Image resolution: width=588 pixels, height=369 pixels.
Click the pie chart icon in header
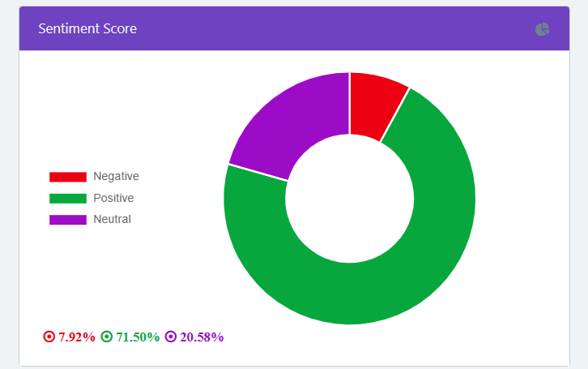[x=543, y=29]
